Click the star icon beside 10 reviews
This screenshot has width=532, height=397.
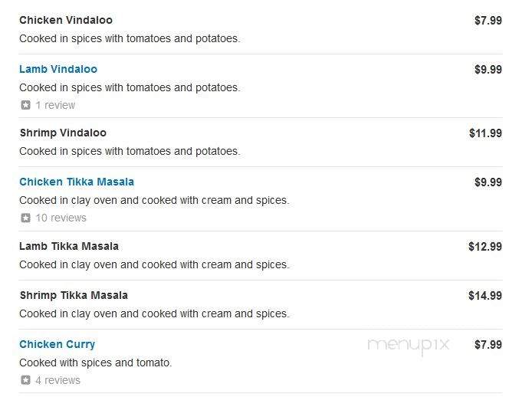[26, 218]
